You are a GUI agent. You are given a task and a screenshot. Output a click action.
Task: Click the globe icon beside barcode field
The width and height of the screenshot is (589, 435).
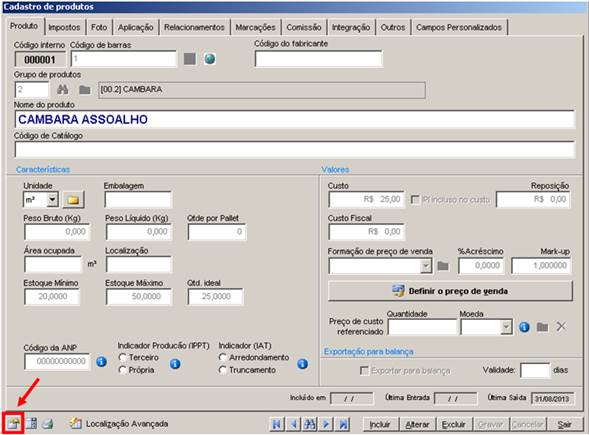(210, 59)
